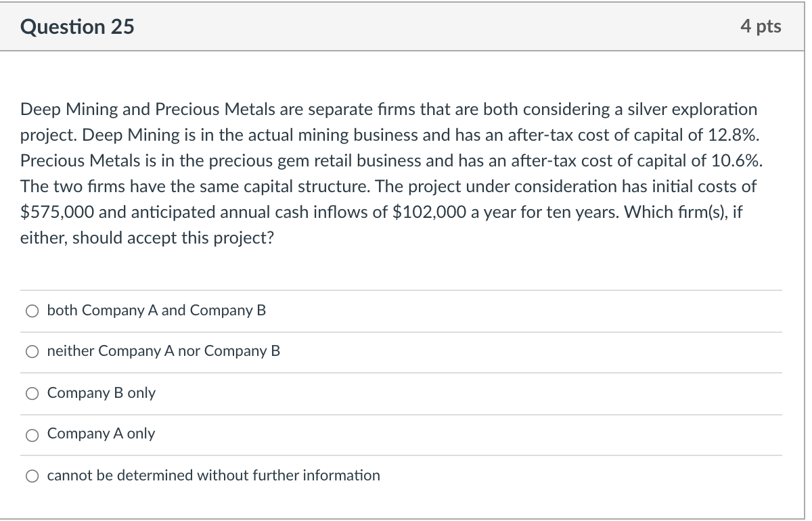The image size is (812, 521).
Task: Click the "Company B only" answer label text
Action: point(101,393)
